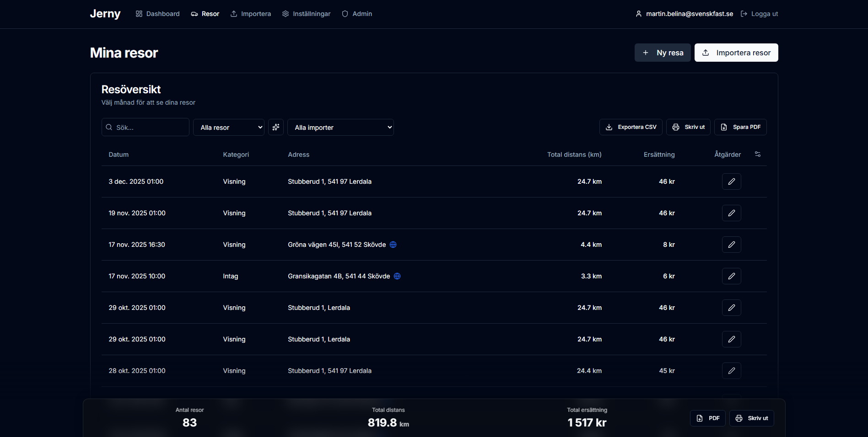The height and width of the screenshot is (437, 868).
Task: Open the Alla resor dropdown
Action: pos(229,127)
